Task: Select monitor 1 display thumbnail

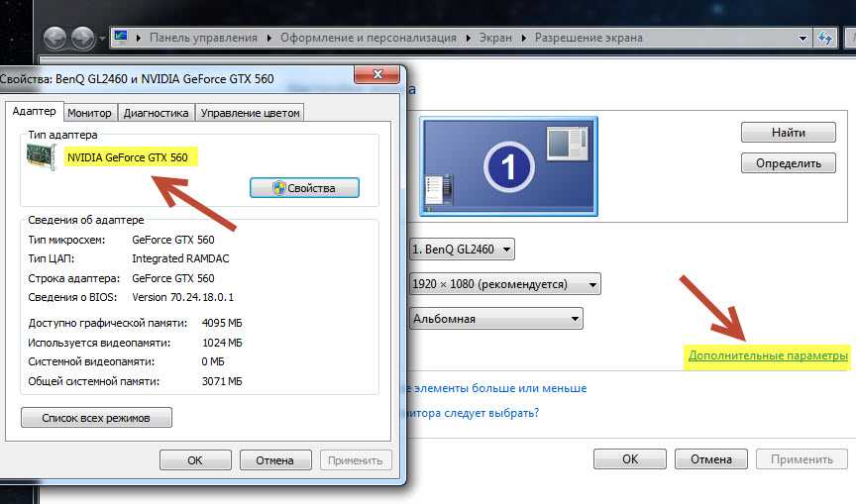Action: [x=508, y=165]
